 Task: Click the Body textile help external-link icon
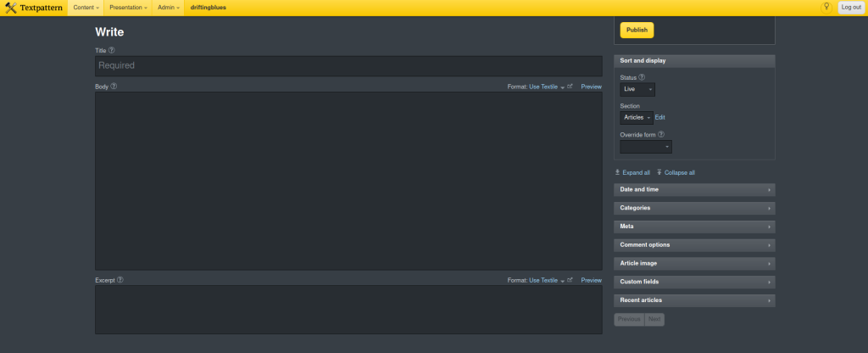point(570,87)
